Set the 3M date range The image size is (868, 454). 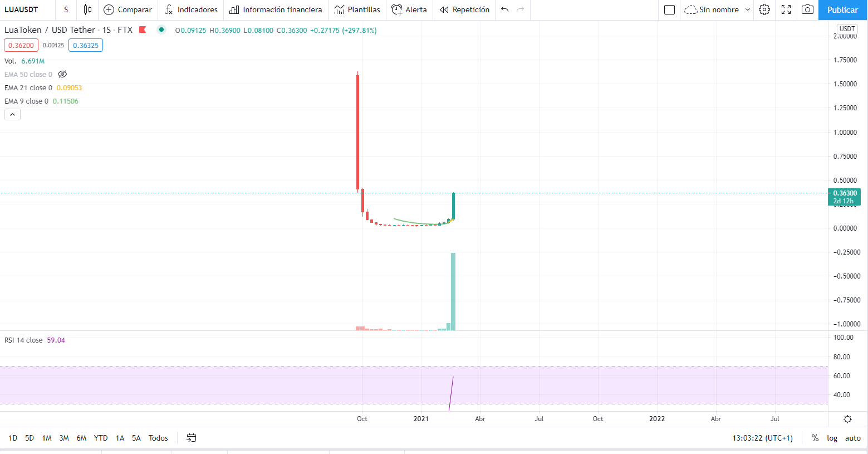(x=64, y=438)
